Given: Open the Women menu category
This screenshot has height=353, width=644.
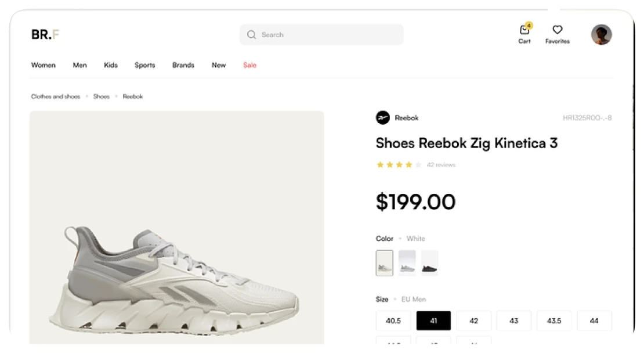Looking at the screenshot, I should 44,65.
